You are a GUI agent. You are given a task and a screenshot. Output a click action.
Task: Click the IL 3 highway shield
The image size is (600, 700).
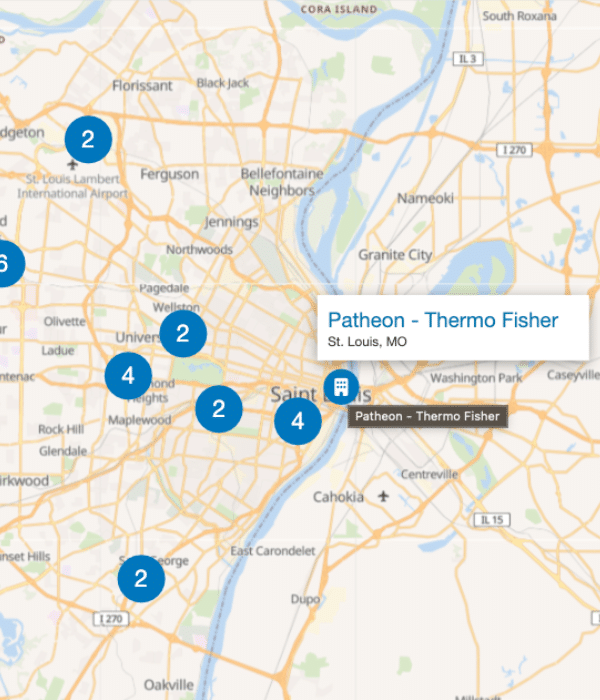coord(468,59)
